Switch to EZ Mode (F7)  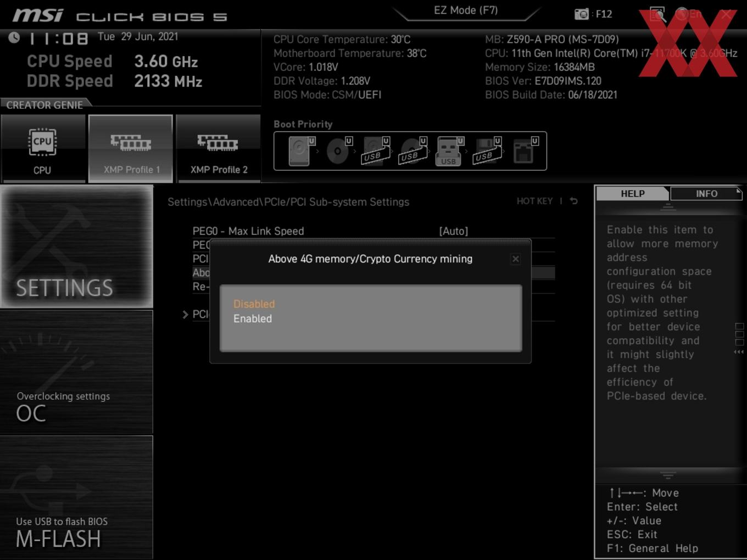tap(466, 10)
